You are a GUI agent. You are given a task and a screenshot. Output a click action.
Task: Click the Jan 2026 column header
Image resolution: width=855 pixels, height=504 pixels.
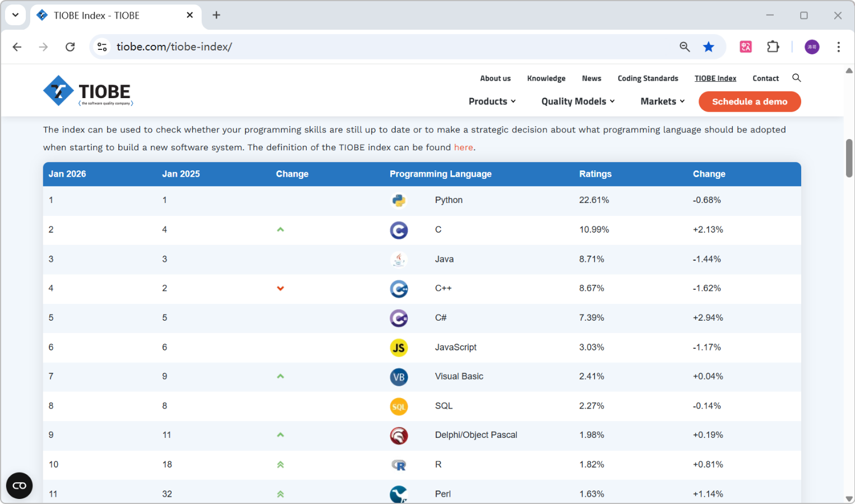click(67, 174)
